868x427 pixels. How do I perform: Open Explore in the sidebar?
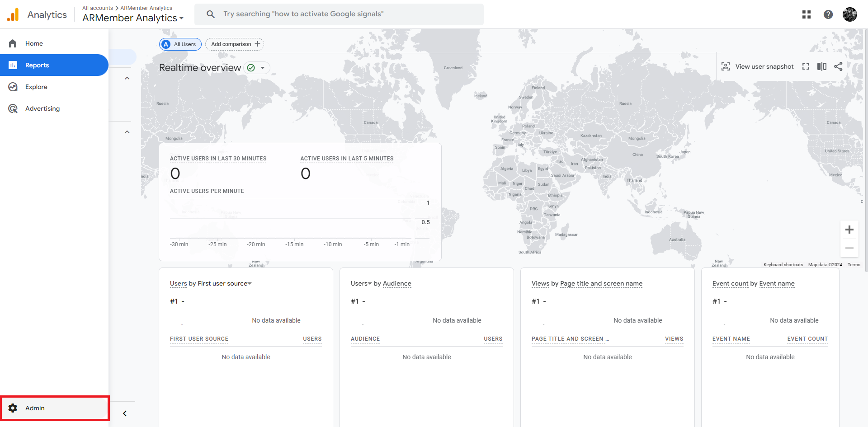coord(54,87)
